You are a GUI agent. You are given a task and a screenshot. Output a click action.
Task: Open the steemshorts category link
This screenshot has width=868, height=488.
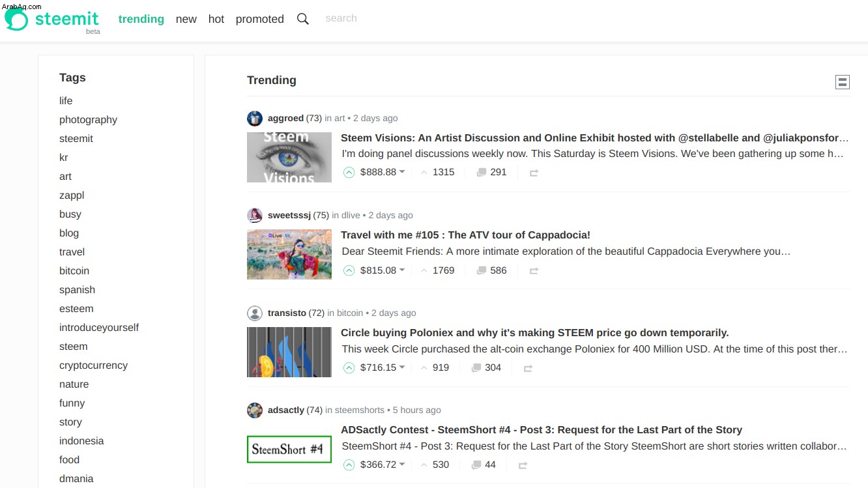tap(360, 410)
